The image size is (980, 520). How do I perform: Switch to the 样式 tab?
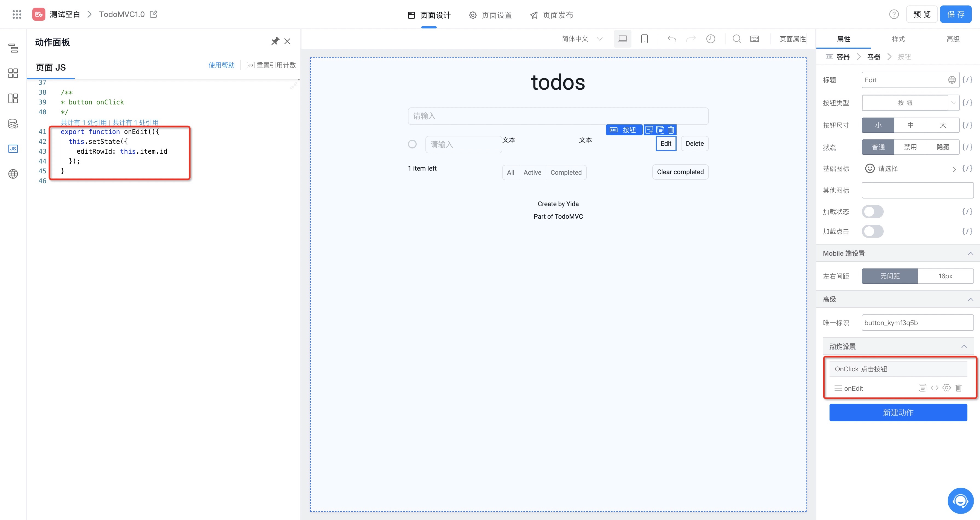[898, 39]
